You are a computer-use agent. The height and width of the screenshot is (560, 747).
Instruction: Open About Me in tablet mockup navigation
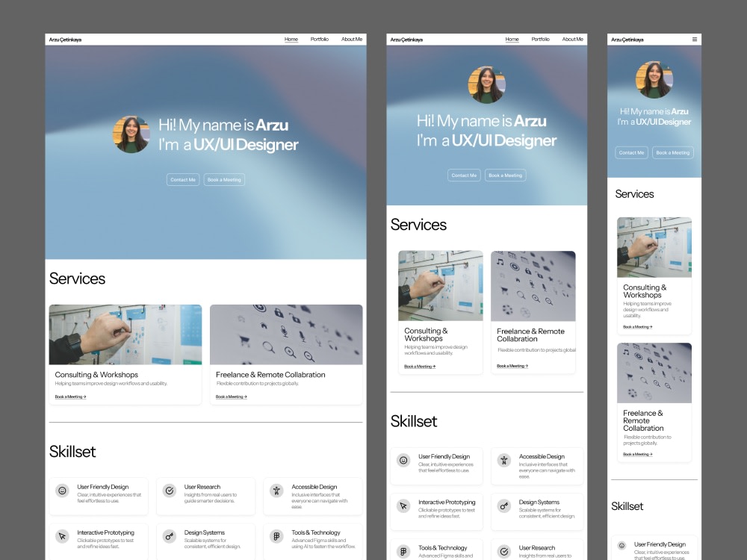tap(573, 40)
